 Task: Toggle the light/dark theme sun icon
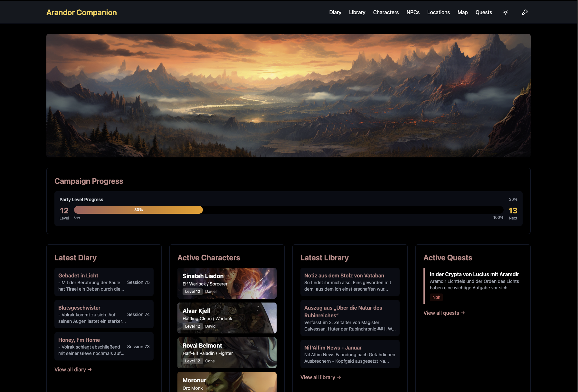click(505, 12)
